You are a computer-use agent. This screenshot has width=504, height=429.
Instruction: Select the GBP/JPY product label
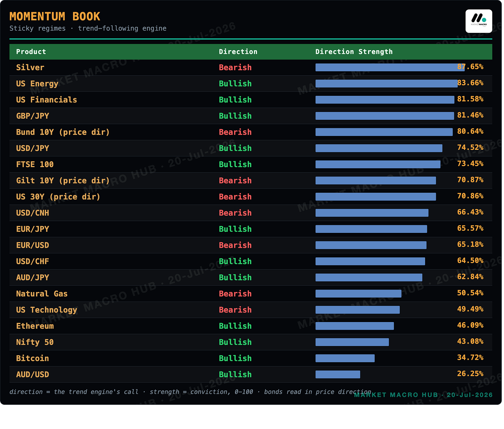[33, 116]
